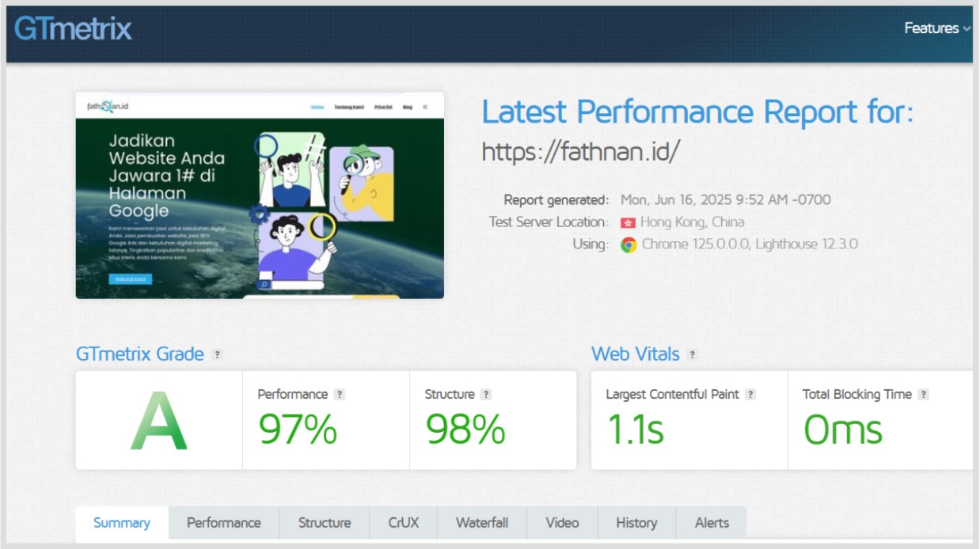Open the Alerts tab
This screenshot has height=549, width=980.
click(712, 523)
